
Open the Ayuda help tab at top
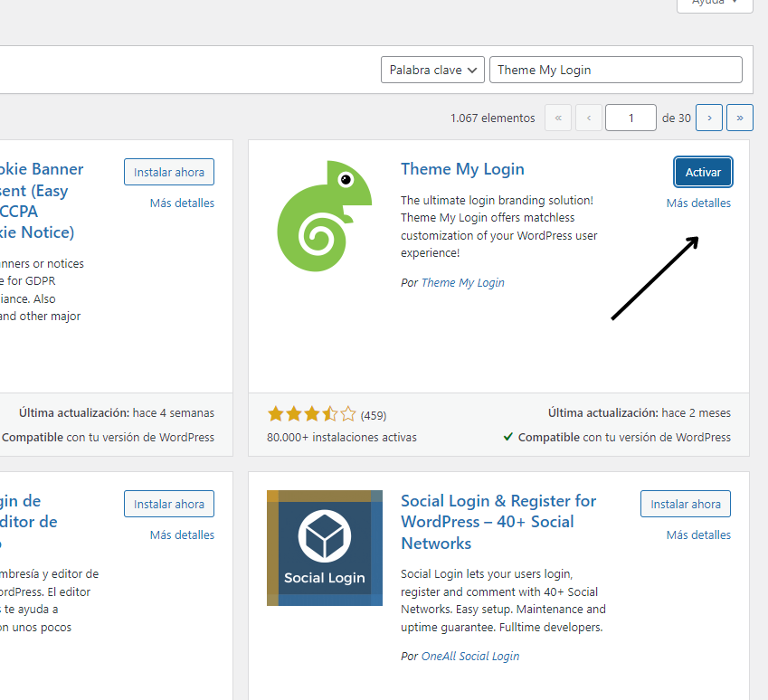(715, 4)
